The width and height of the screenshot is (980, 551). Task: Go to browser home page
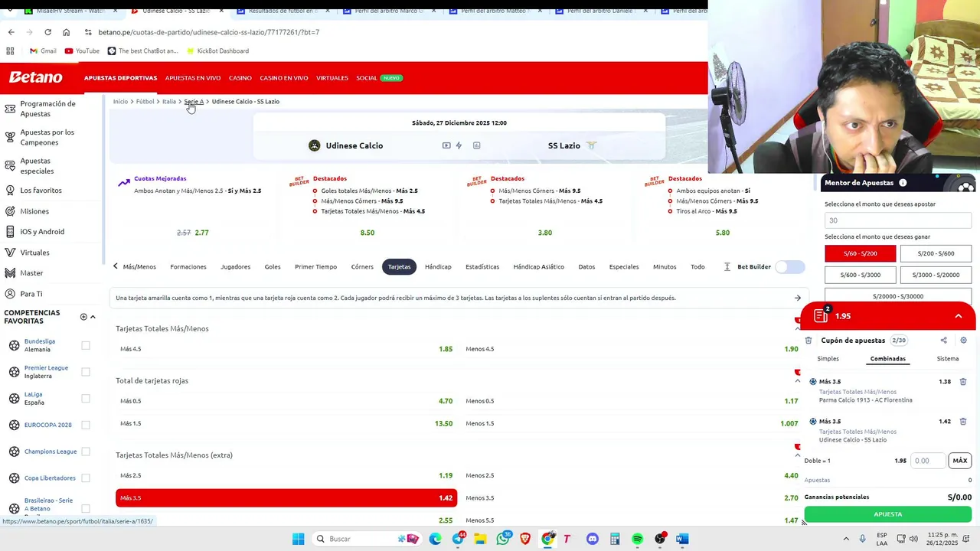click(x=66, y=32)
